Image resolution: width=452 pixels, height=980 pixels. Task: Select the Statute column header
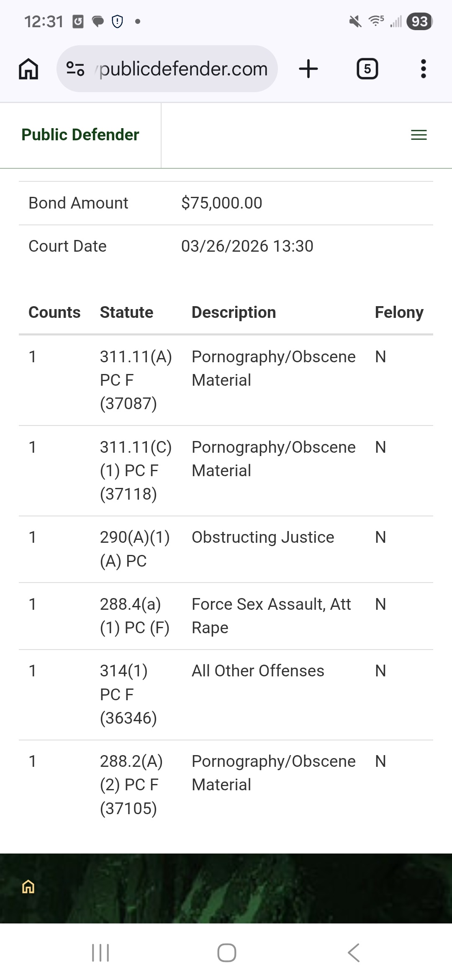126,312
